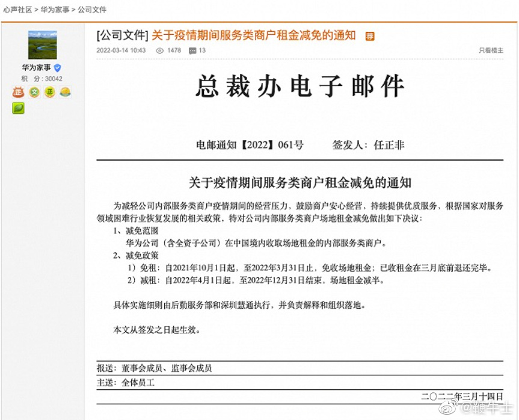The width and height of the screenshot is (519, 420).
Task: Click the line 主送: 全体员工
Action: 126,383
